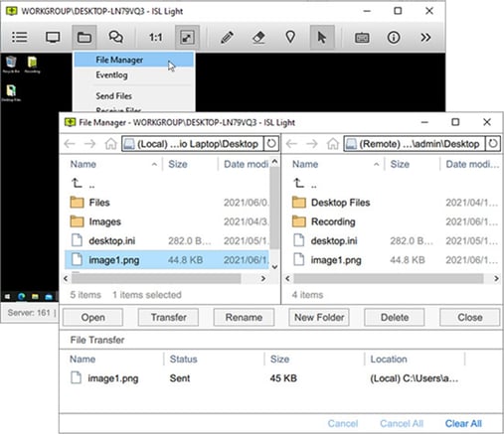Click the Rename button
Viewport: 504px width, 435px height.
244,318
